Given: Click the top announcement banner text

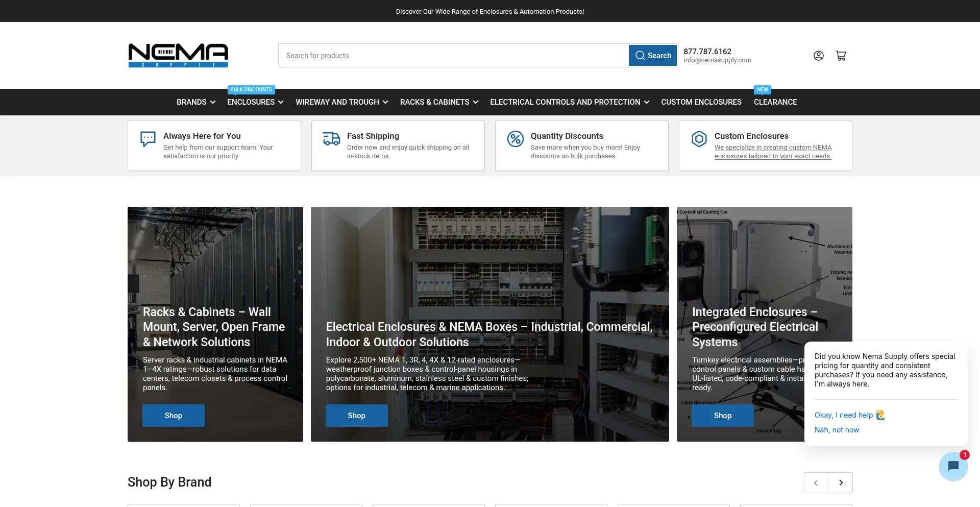Looking at the screenshot, I should point(490,11).
